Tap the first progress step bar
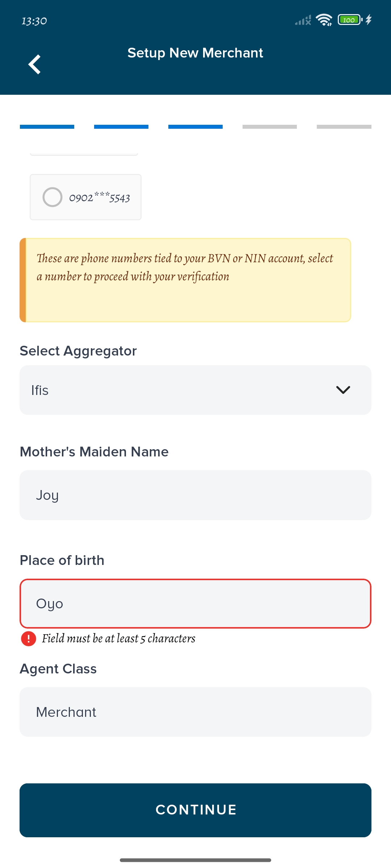This screenshot has width=391, height=868. (47, 127)
